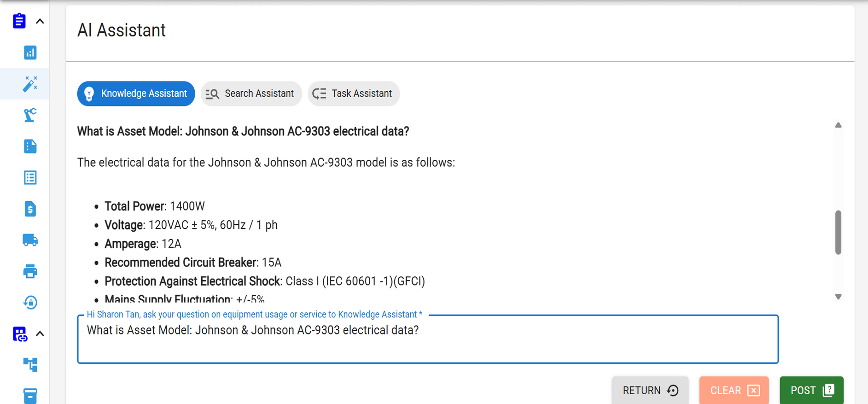Open the lock history restore sidebar icon
The height and width of the screenshot is (404, 868).
point(30,303)
